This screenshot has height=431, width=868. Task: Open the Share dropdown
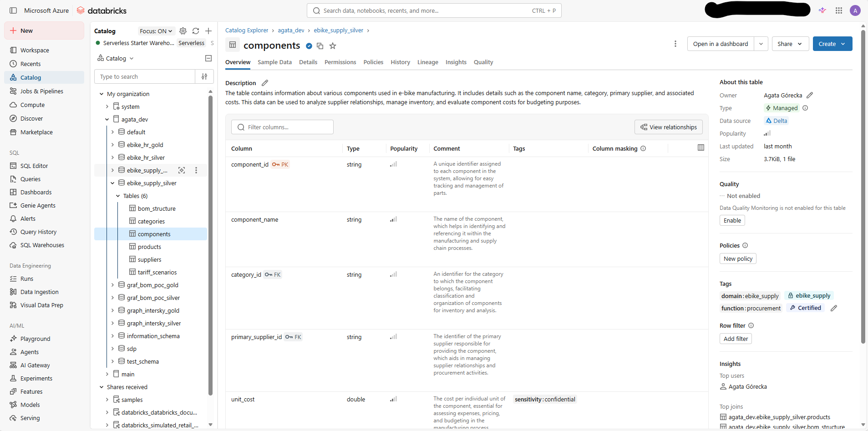click(x=790, y=44)
